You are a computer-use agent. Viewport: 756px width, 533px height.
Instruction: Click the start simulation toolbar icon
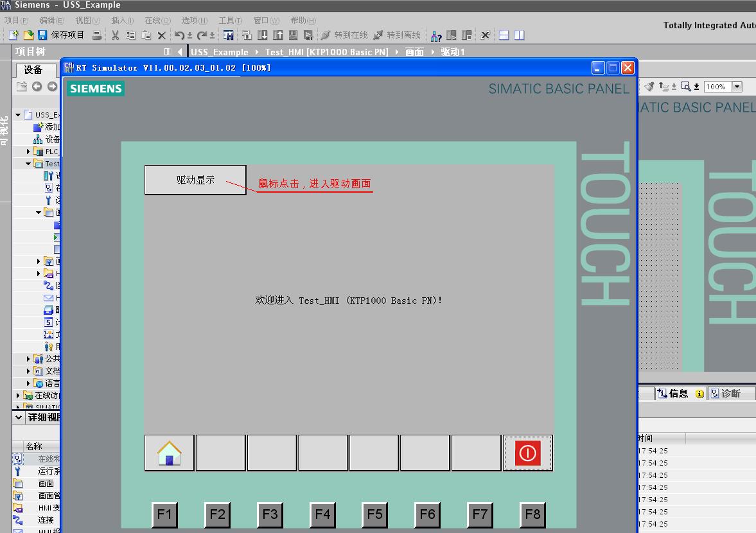[293, 35]
